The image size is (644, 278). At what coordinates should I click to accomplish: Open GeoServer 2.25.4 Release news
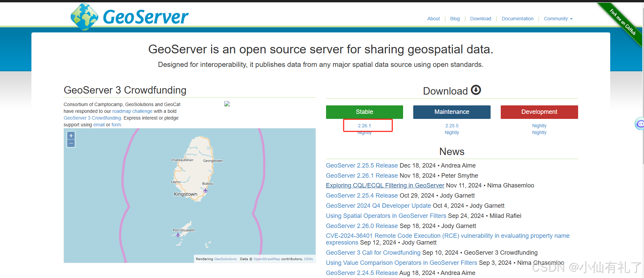pyautogui.click(x=362, y=196)
